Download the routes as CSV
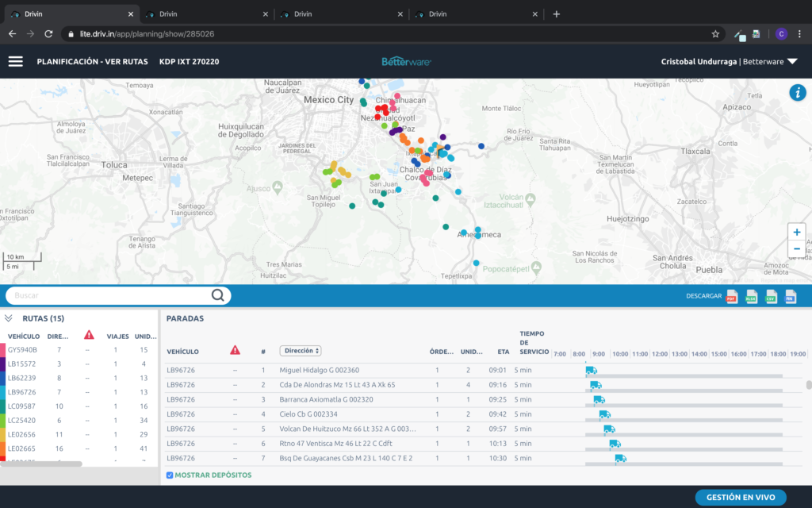This screenshot has height=508, width=812. pos(771,297)
